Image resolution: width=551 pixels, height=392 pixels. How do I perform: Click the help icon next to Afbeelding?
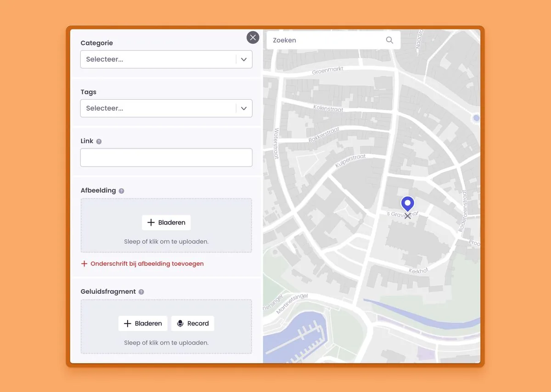(x=122, y=190)
